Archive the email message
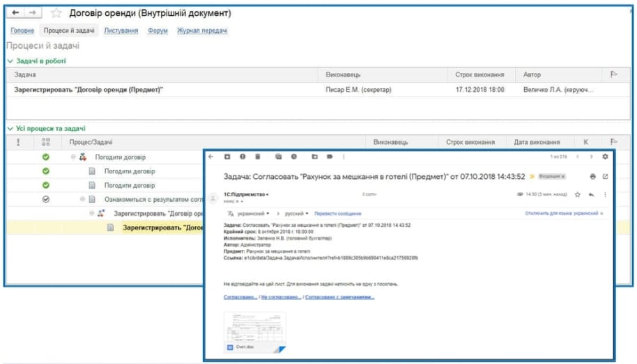Screen dimensions: 637x364 click(x=227, y=157)
